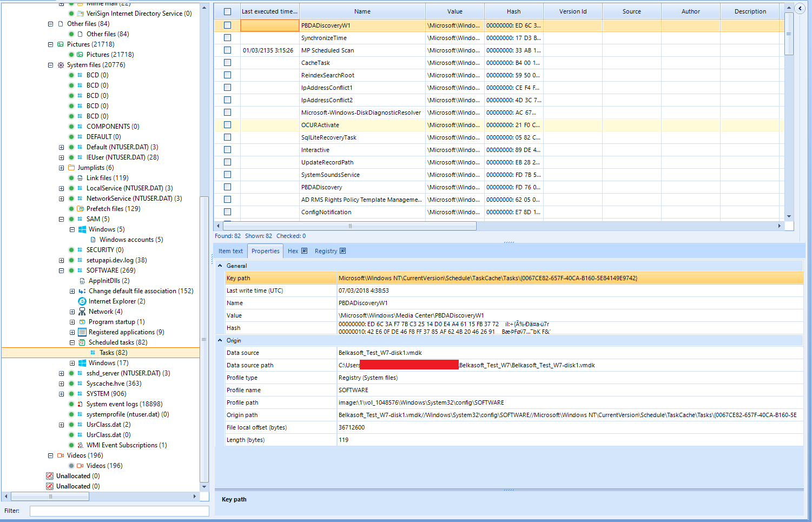Toggle the select-all checkbox in table header
Viewport: 812px width, 522px height.
(227, 11)
